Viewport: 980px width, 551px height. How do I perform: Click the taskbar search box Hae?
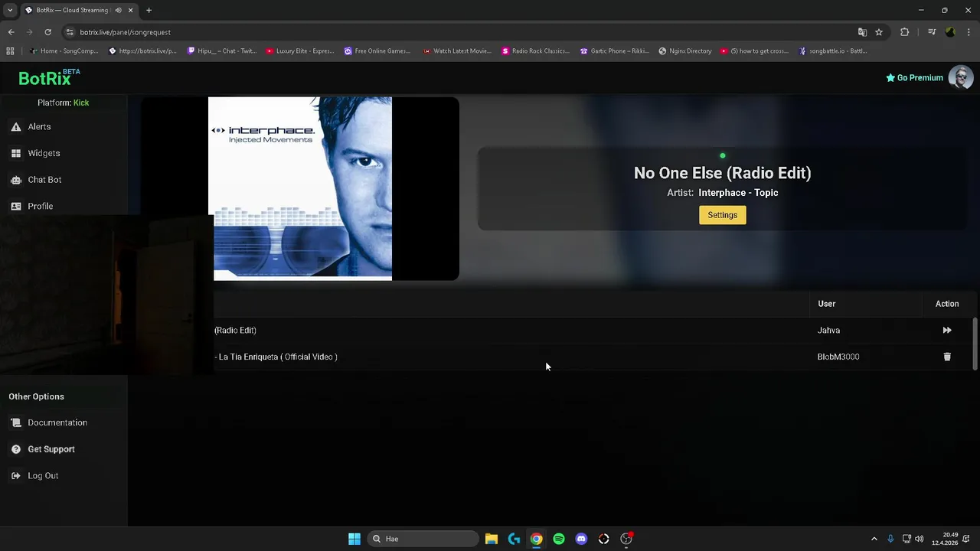tap(423, 539)
